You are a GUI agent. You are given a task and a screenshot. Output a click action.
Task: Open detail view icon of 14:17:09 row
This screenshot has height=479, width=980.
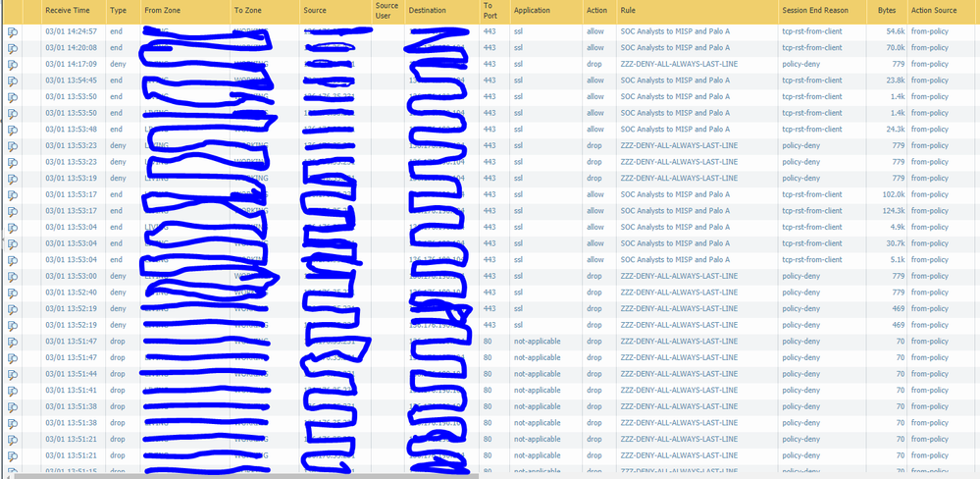(13, 65)
